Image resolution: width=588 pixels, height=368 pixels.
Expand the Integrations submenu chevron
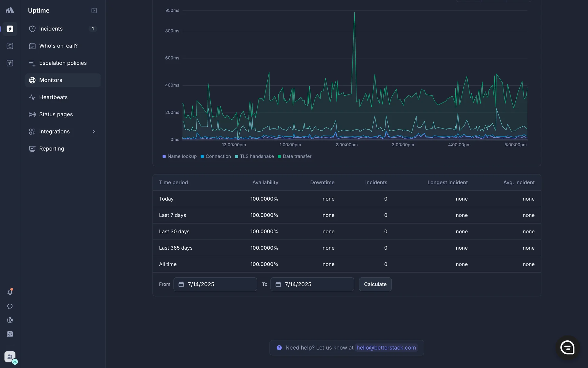point(94,132)
